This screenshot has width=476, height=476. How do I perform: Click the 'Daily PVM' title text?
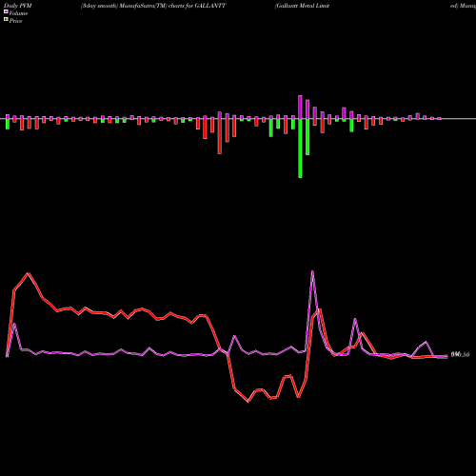click(x=18, y=6)
